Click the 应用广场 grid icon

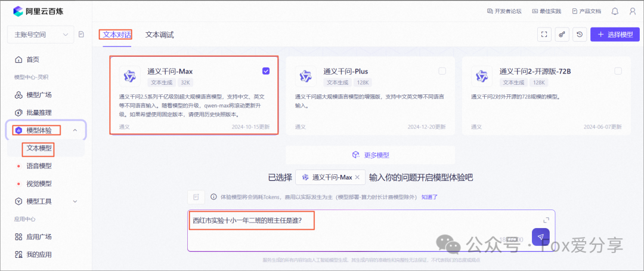[x=18, y=237]
